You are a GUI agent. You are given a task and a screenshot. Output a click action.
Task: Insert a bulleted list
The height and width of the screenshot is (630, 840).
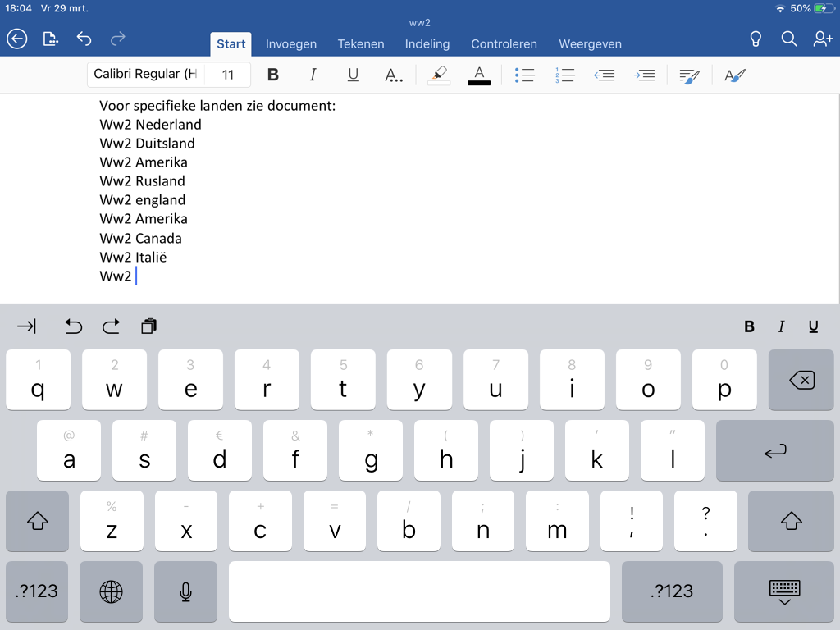tap(524, 75)
